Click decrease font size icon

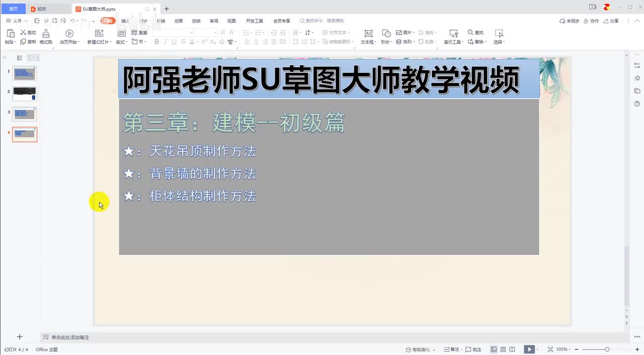232,33
